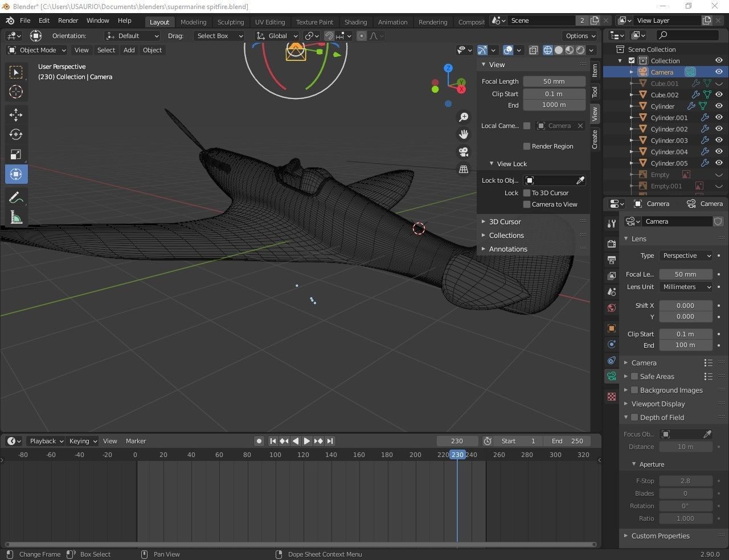Toggle the camera view icon in viewport
729x560 pixels.
tap(464, 152)
